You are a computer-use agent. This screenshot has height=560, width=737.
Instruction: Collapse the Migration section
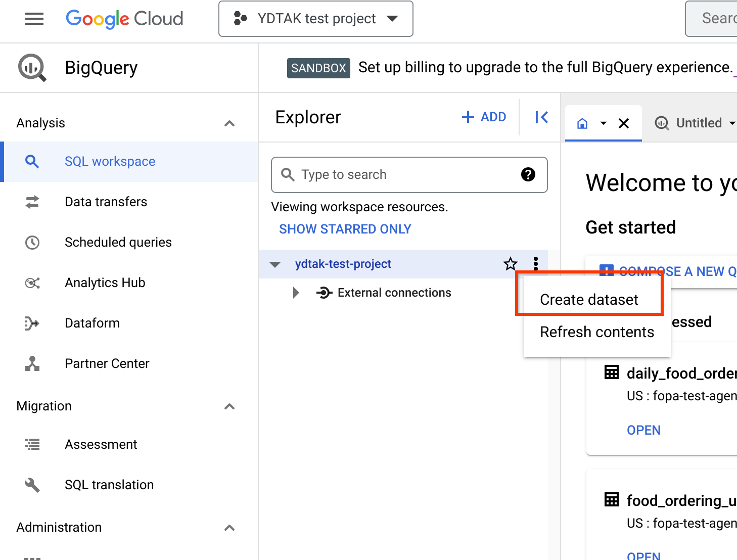(229, 406)
